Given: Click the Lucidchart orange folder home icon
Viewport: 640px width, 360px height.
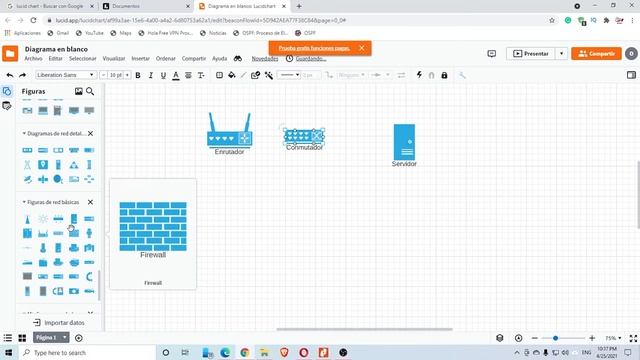Looking at the screenshot, I should point(10,53).
